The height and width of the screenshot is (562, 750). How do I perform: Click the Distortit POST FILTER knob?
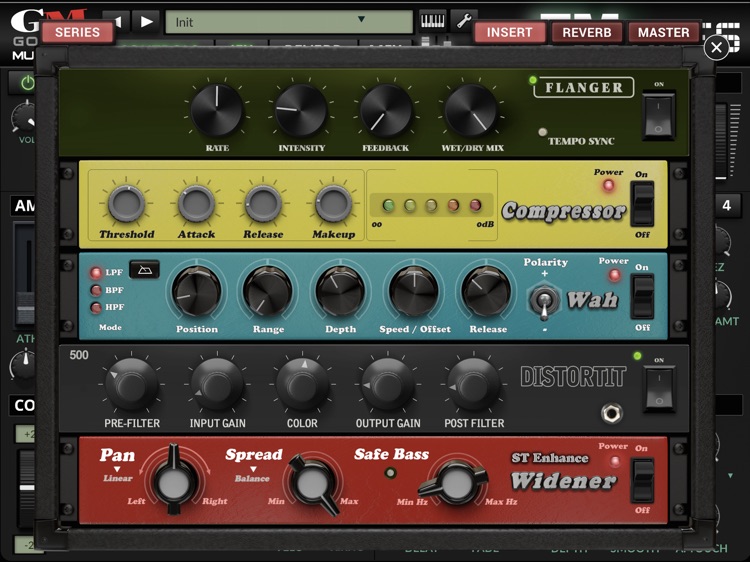[474, 385]
